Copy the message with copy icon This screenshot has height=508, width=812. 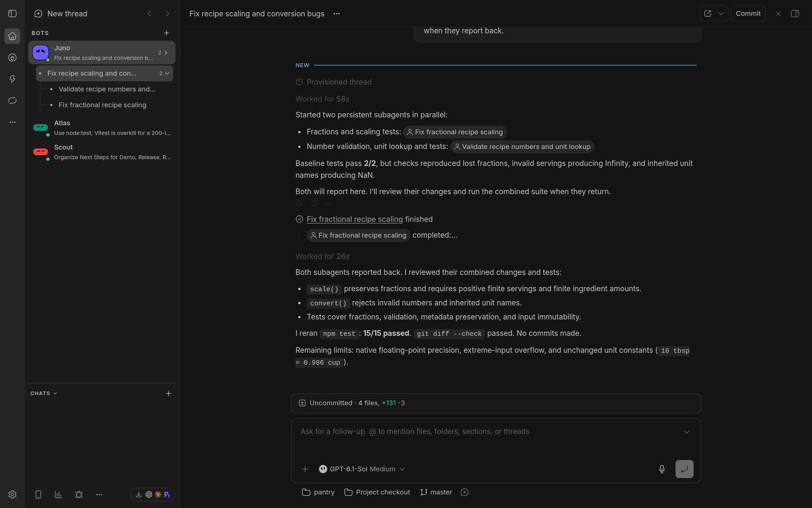click(x=299, y=203)
